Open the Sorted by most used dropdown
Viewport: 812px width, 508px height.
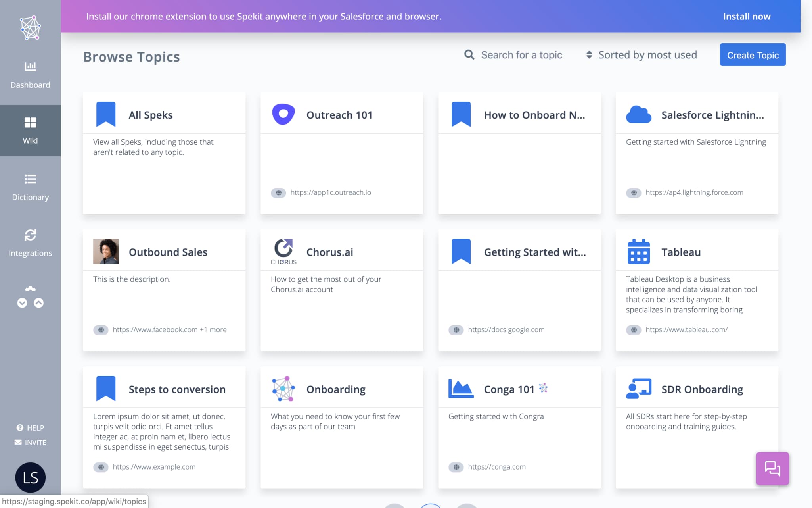(642, 55)
